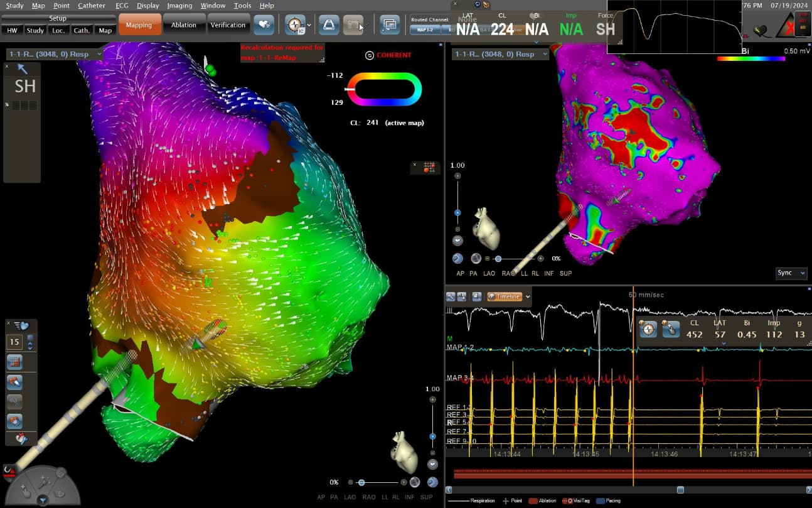This screenshot has height=508, width=812.
Task: Switch right voltage viewer to RL projection
Action: [535, 274]
